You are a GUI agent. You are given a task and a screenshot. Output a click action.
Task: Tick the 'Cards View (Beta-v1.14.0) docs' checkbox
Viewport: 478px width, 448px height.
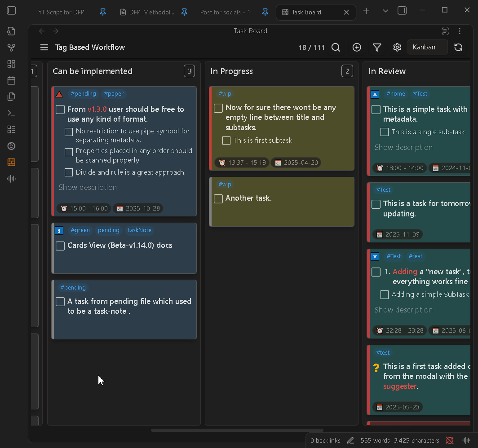(60, 246)
